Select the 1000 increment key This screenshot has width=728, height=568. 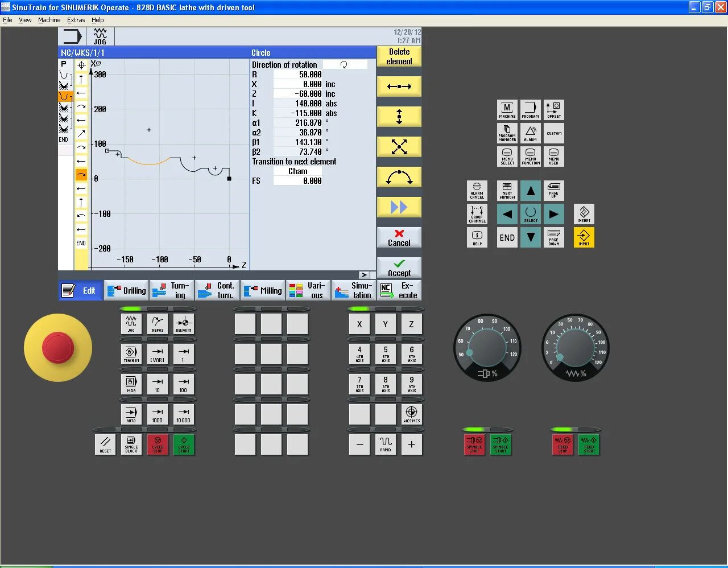[158, 414]
